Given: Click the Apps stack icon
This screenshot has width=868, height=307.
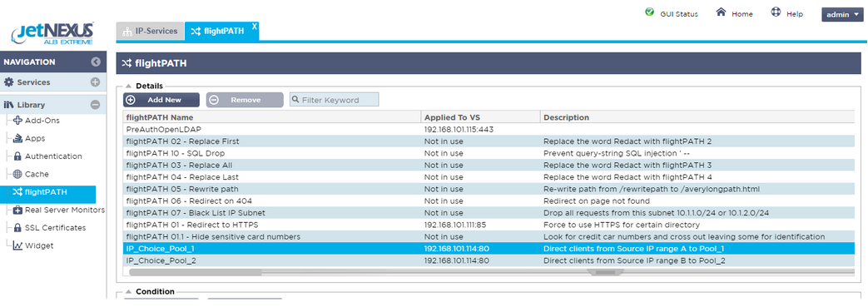Looking at the screenshot, I should tap(17, 138).
